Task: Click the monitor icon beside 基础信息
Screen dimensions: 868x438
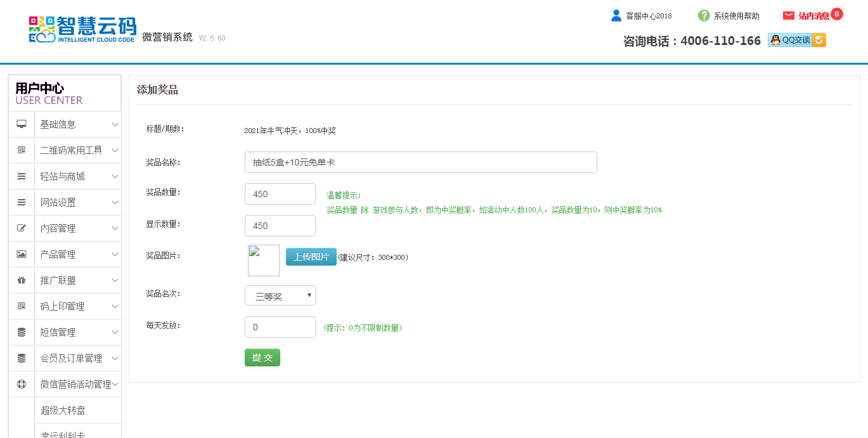Action: coord(22,124)
